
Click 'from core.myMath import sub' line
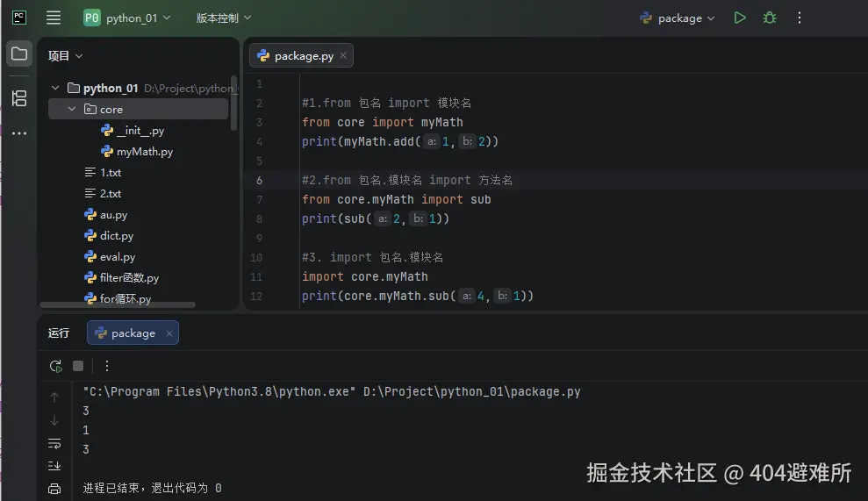tap(397, 199)
